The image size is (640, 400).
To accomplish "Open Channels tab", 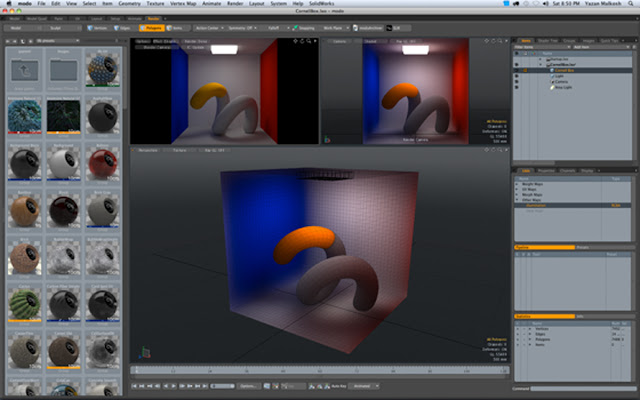I will pyautogui.click(x=567, y=171).
